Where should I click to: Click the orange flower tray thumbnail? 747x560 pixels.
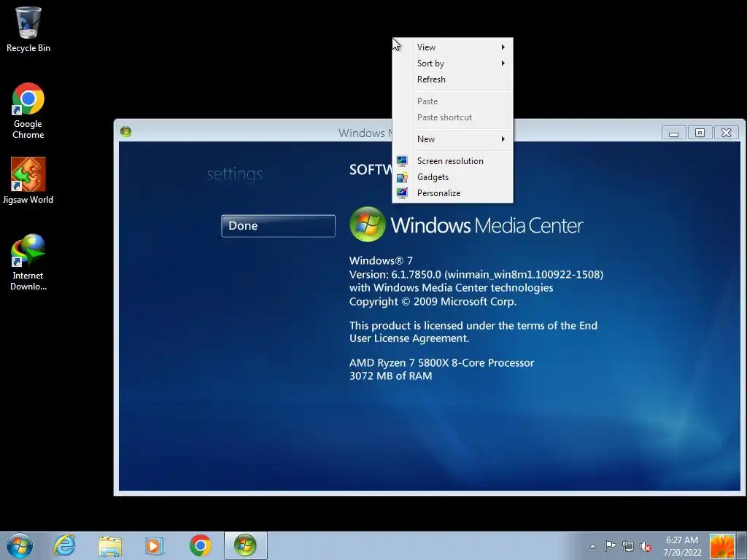(721, 546)
